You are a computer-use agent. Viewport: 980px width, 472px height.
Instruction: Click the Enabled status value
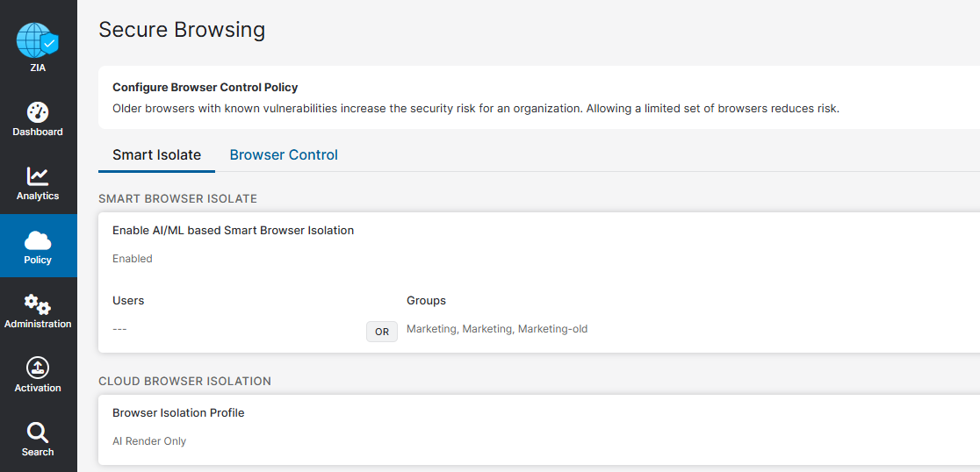tap(133, 259)
